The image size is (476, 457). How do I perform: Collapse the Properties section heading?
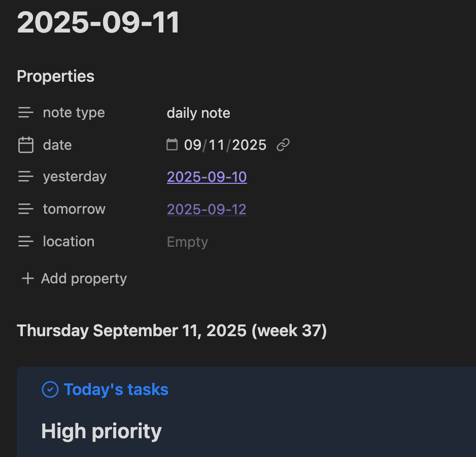coord(56,76)
